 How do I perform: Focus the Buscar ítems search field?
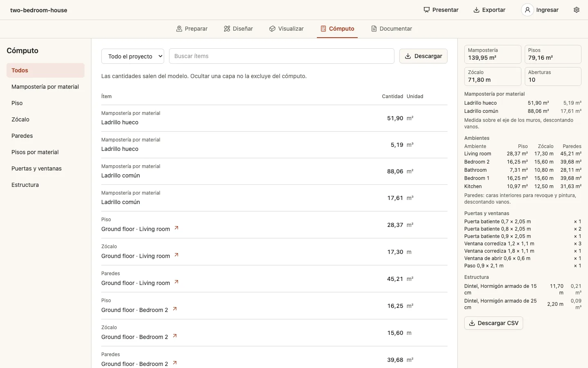click(x=282, y=56)
